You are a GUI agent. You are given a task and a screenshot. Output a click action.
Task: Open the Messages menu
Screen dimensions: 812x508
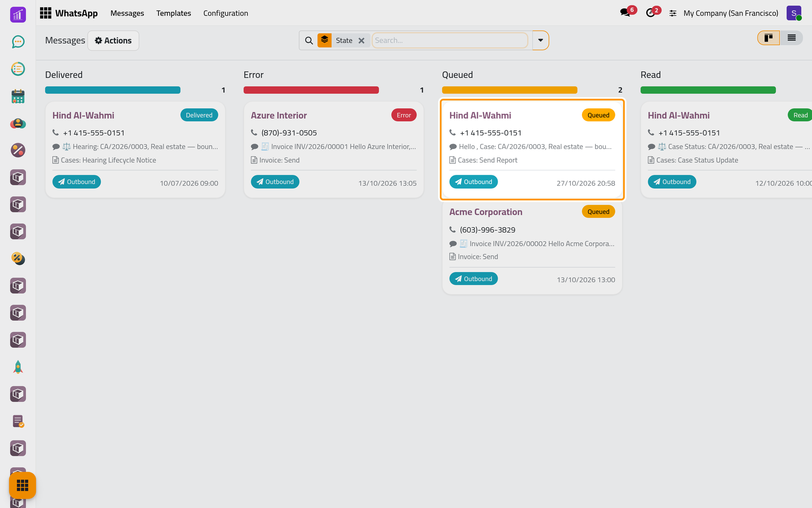127,13
